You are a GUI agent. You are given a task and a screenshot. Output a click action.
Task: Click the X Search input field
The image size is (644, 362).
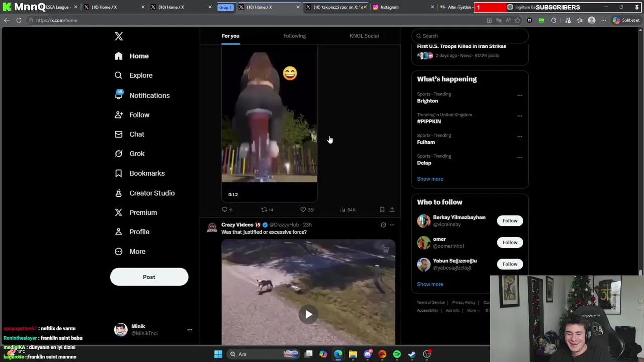click(x=470, y=36)
